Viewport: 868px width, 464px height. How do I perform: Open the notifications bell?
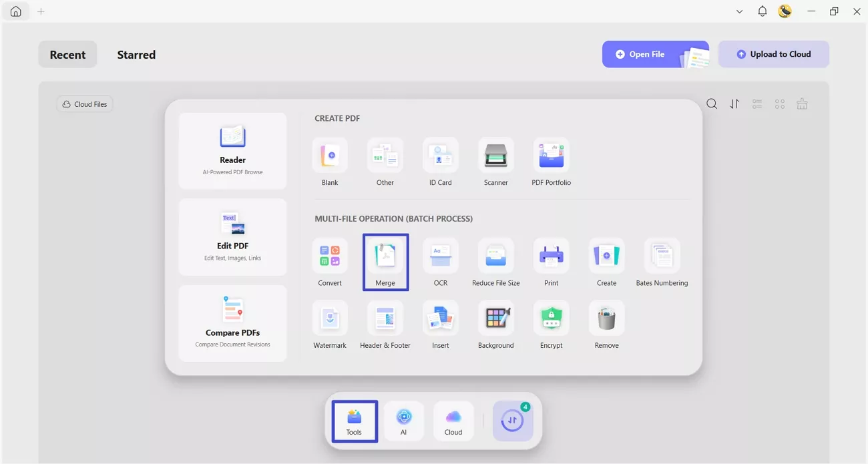pos(763,11)
